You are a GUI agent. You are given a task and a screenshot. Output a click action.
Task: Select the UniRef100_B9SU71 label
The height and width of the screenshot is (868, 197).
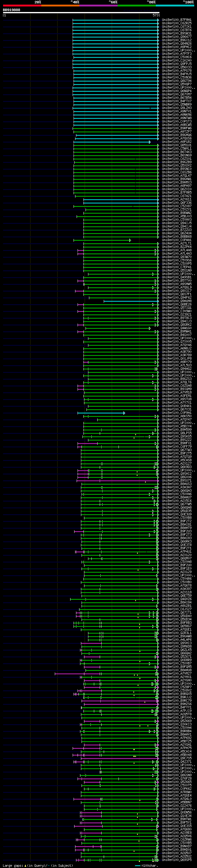click(176, 481)
